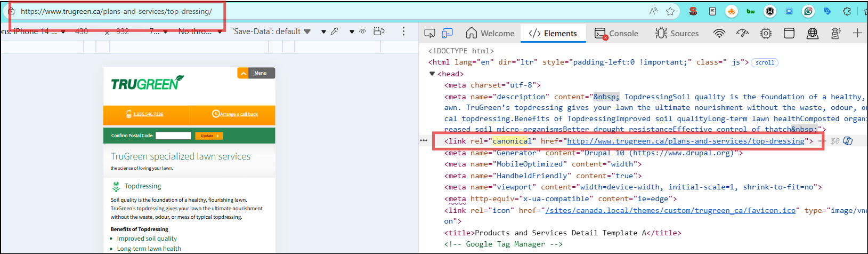Click the orange Update button
Image resolution: width=868 pixels, height=254 pixels.
pos(209,136)
